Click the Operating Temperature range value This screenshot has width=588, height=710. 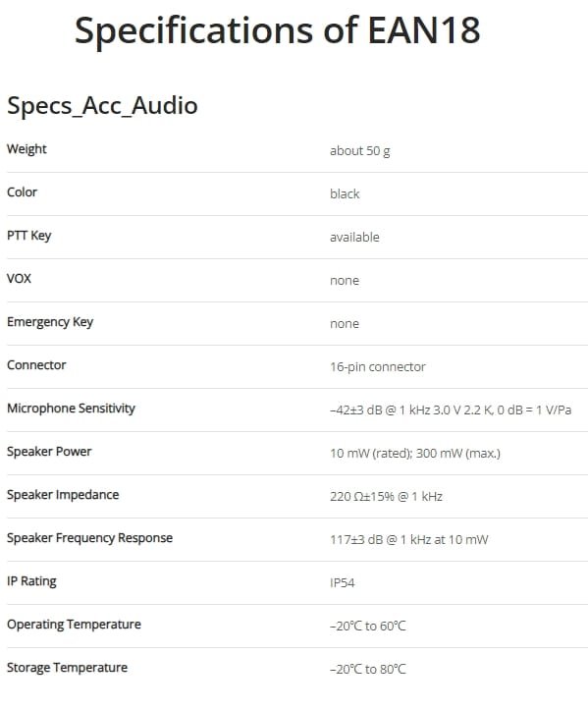[367, 626]
